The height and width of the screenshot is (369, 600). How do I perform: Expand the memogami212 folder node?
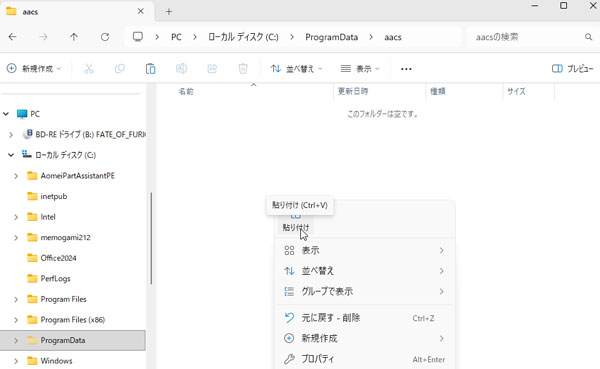[x=16, y=238]
